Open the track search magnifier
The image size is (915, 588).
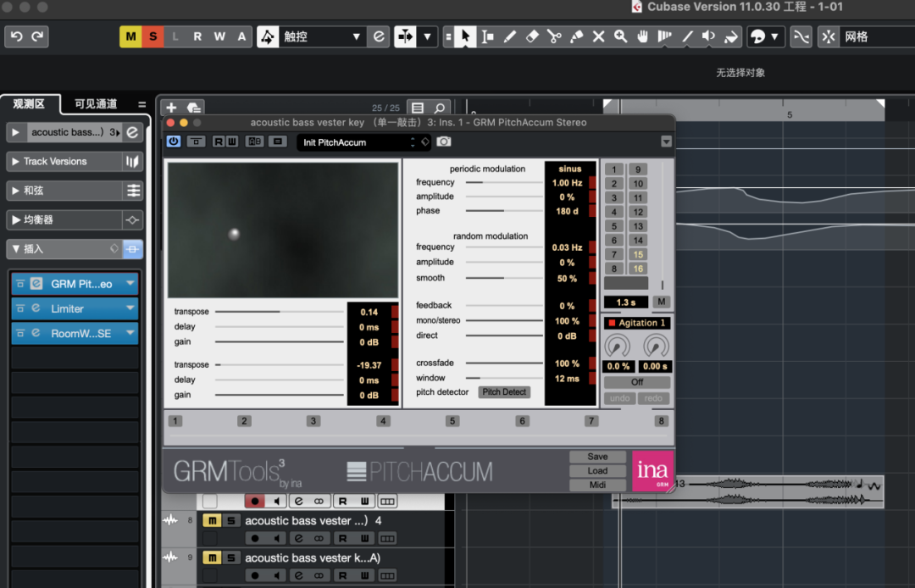point(440,108)
